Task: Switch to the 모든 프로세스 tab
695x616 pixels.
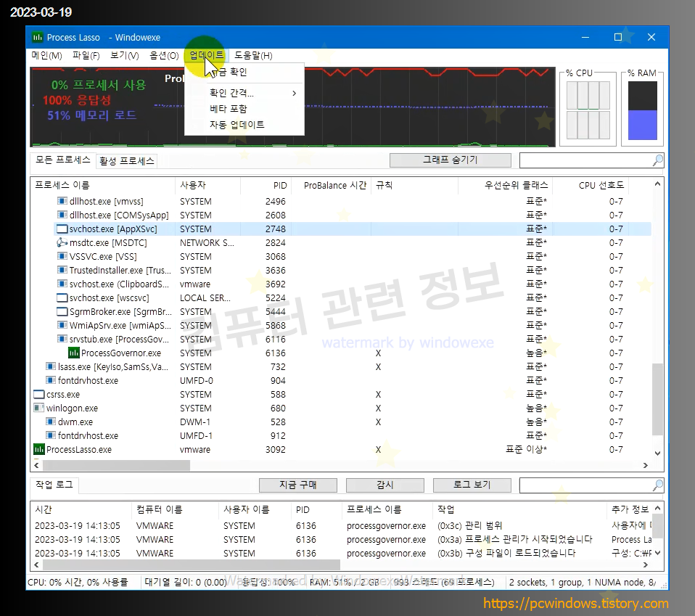Action: 63,160
